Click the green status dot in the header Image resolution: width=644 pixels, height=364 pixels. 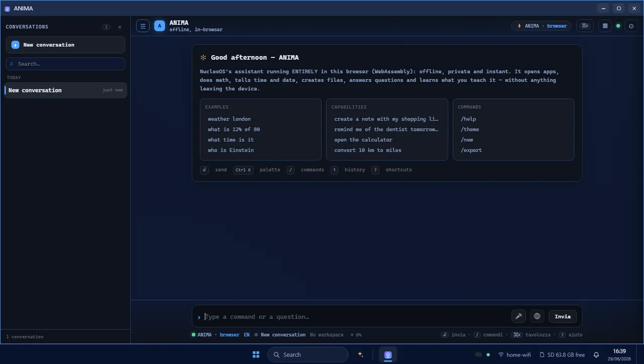click(x=618, y=26)
